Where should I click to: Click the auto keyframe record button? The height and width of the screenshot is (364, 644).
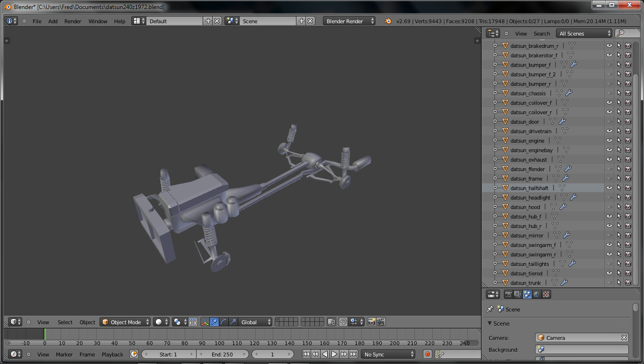428,354
